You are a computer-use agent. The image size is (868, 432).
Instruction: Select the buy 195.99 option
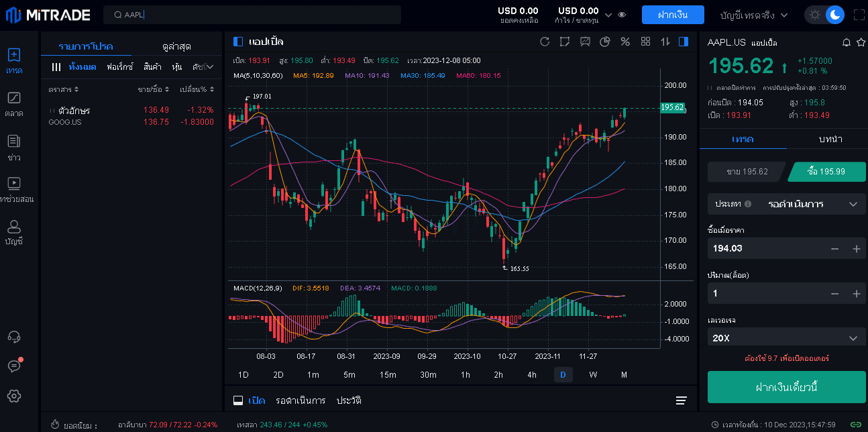click(826, 172)
